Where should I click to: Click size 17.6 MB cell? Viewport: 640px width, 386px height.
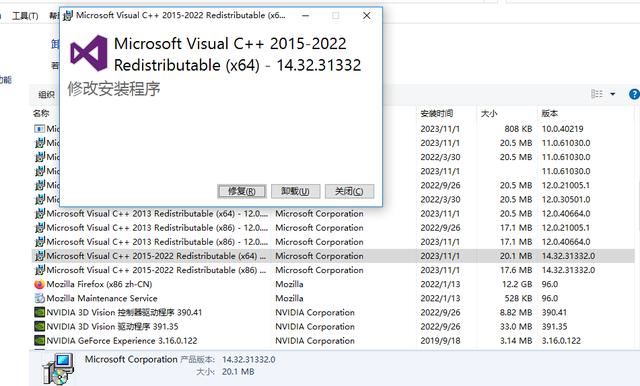pos(516,270)
